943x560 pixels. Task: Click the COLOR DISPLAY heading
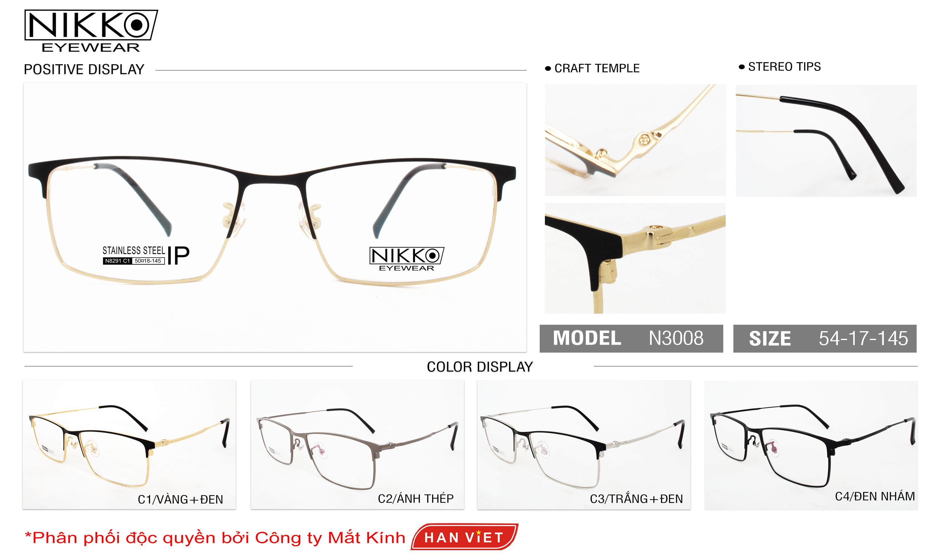(479, 367)
